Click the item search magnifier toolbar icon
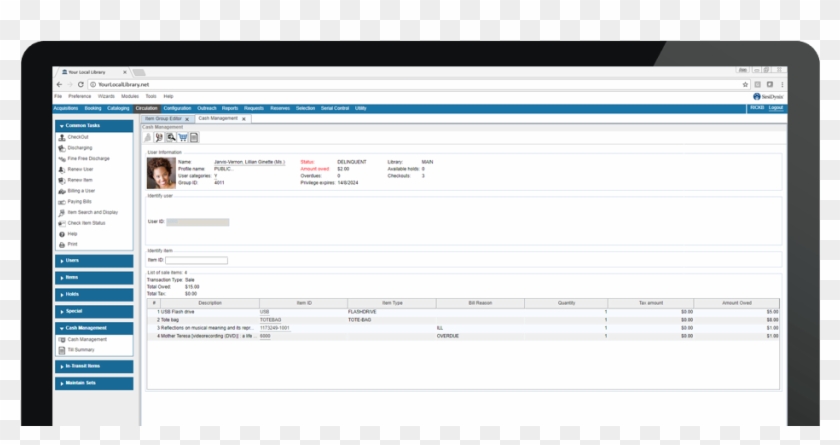Viewport: 840px width, 445px height. 171,137
